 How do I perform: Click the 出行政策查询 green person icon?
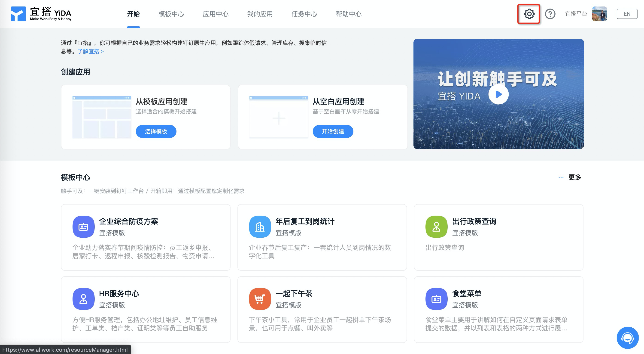click(x=436, y=227)
